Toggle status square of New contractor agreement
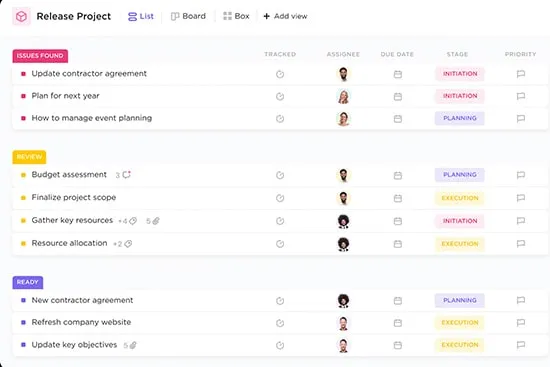This screenshot has width=550, height=367. point(24,300)
